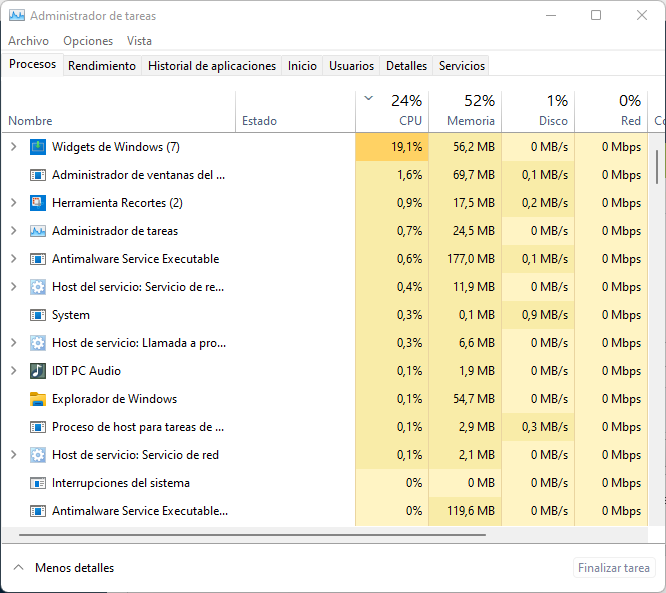Click the IDT PC Audio music note icon
The width and height of the screenshot is (666, 593).
pyautogui.click(x=38, y=371)
